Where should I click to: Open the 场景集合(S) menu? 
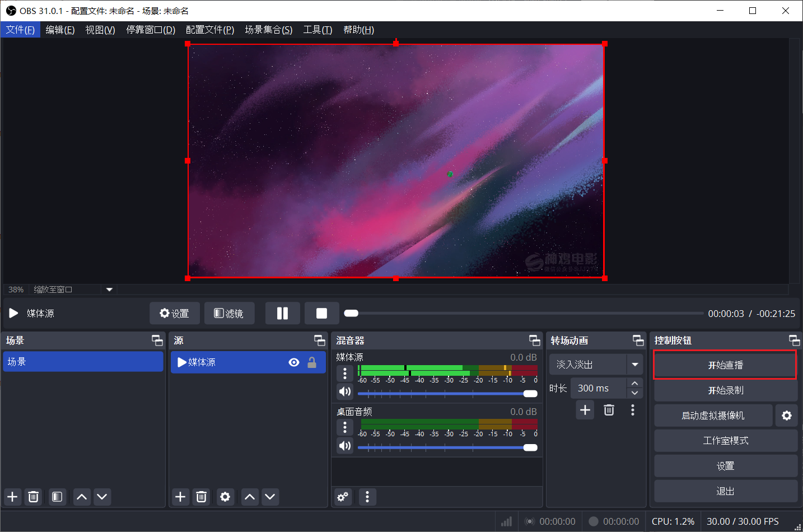coord(269,30)
